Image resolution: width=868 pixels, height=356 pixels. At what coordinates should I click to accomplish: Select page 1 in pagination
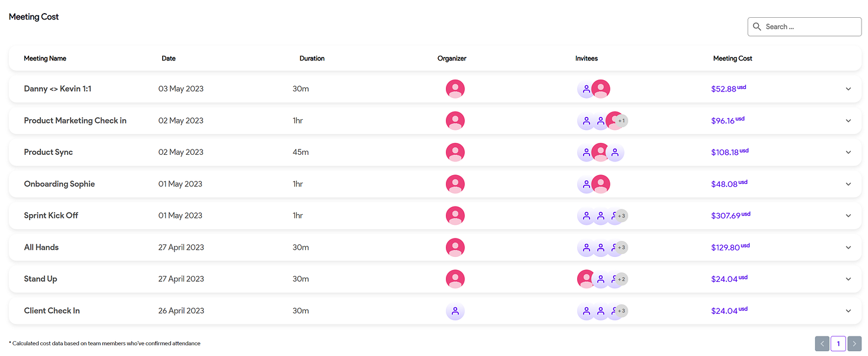838,344
